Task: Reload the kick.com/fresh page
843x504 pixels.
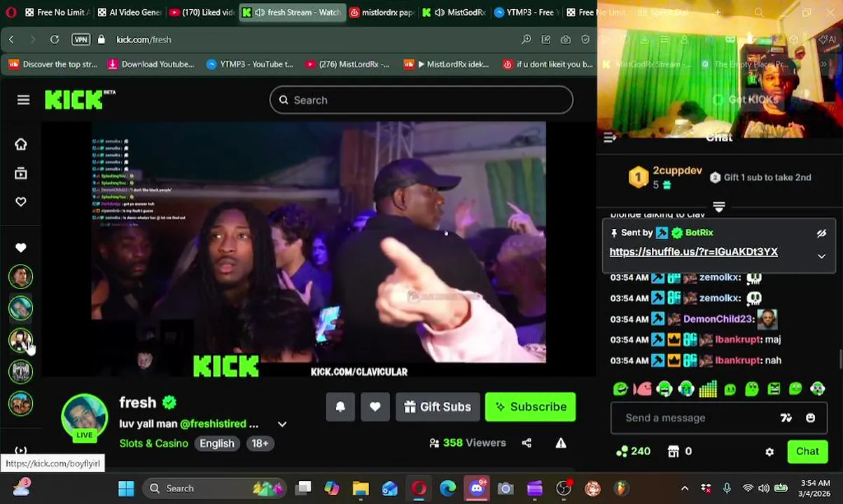Action: [x=54, y=40]
